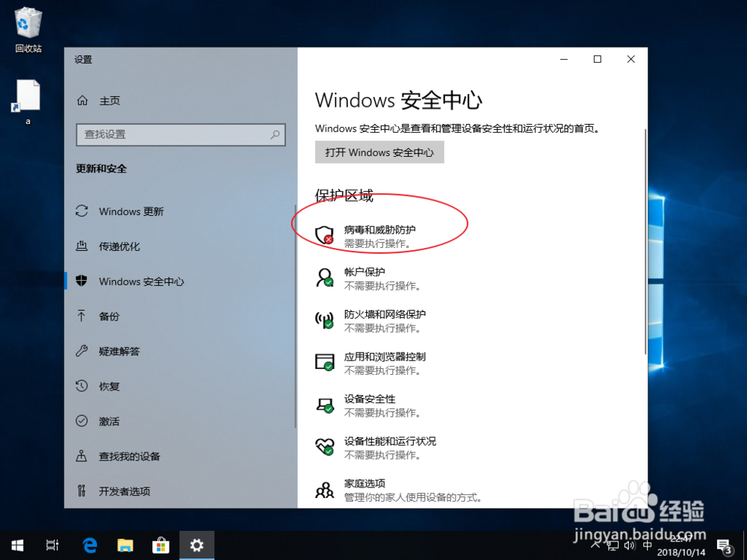Click the recovery clock icon
The height and width of the screenshot is (560, 747).
tap(81, 386)
